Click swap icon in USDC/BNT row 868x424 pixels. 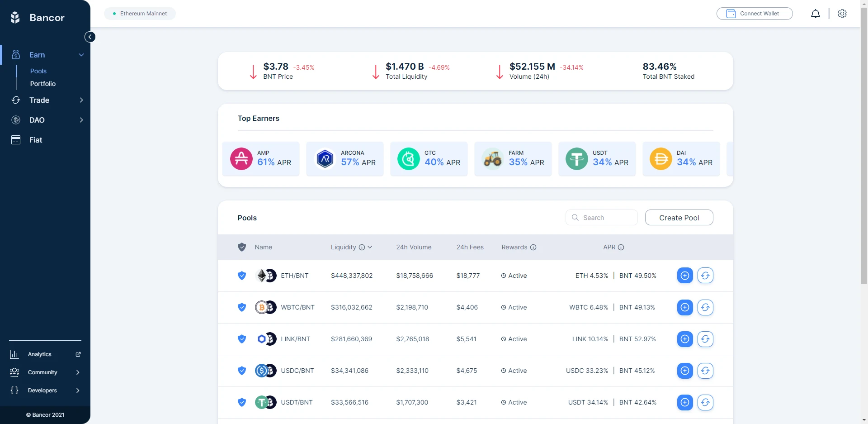tap(705, 371)
